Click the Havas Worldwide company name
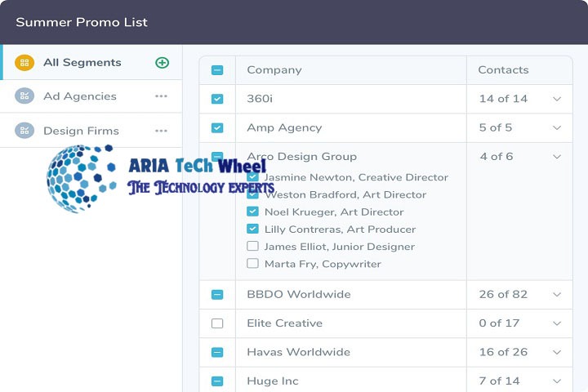Screen dimensions: 588x392 (299, 352)
